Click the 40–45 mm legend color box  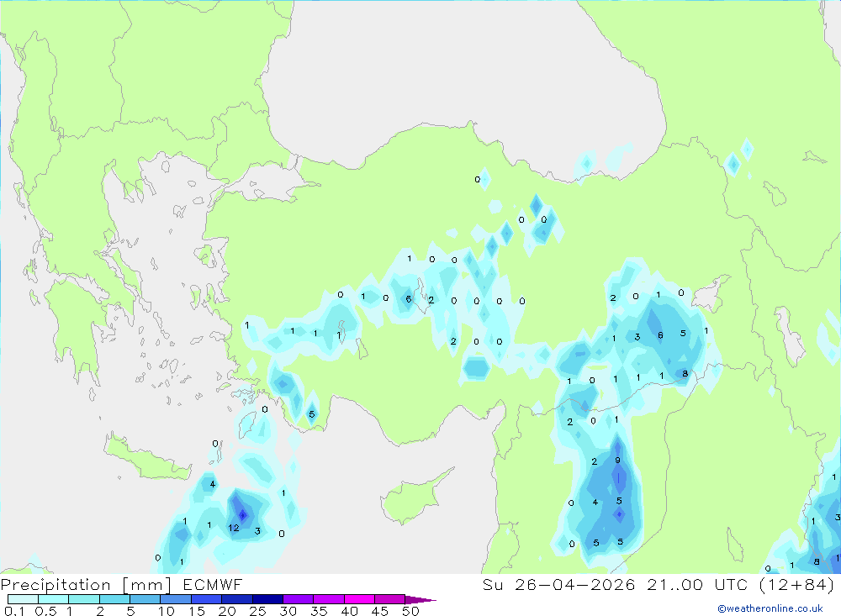[x=359, y=599]
